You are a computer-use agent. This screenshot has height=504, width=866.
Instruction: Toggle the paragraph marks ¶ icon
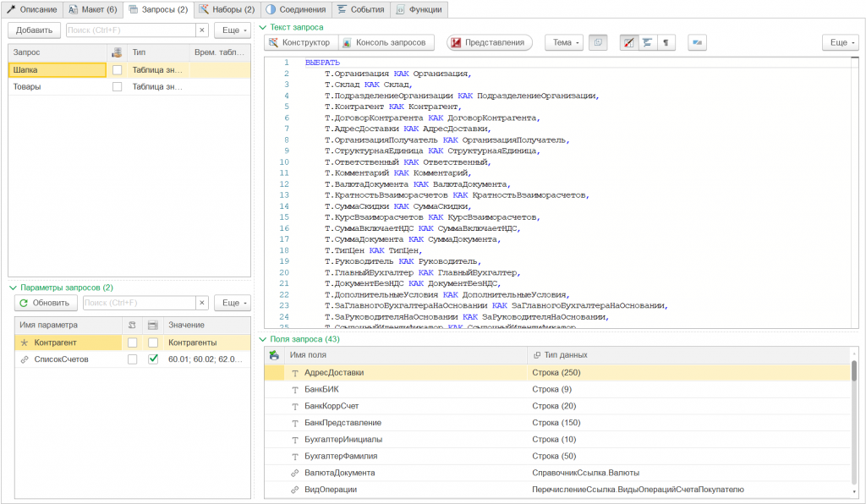coord(666,42)
